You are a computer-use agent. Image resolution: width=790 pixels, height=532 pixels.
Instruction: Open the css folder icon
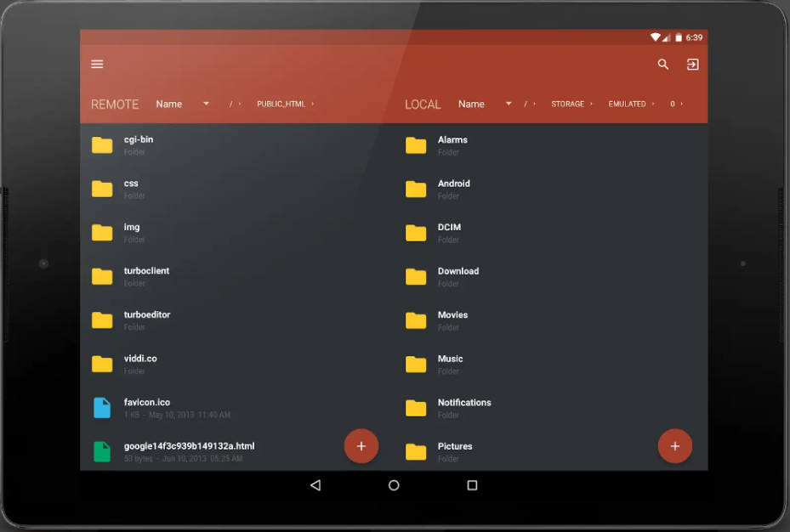point(102,189)
